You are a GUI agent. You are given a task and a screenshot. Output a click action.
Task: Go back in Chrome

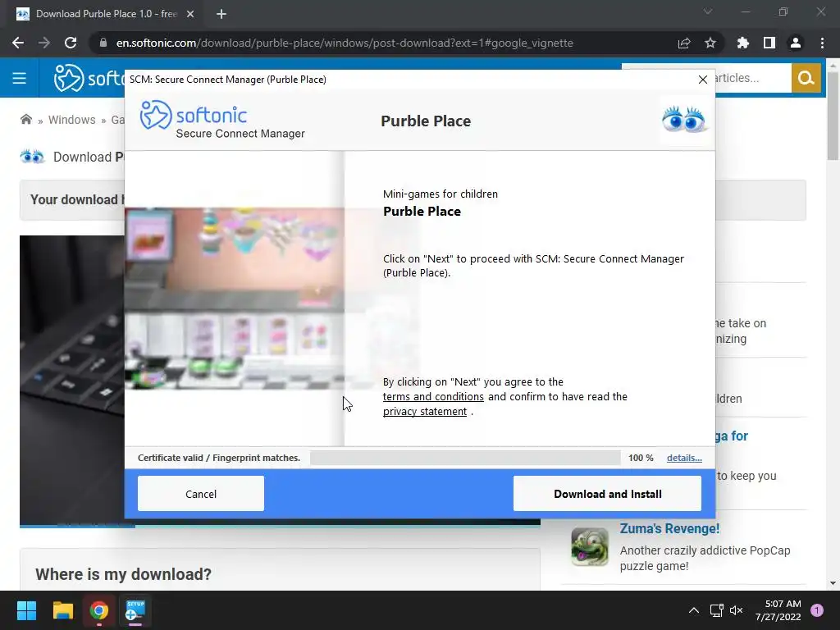coord(18,43)
